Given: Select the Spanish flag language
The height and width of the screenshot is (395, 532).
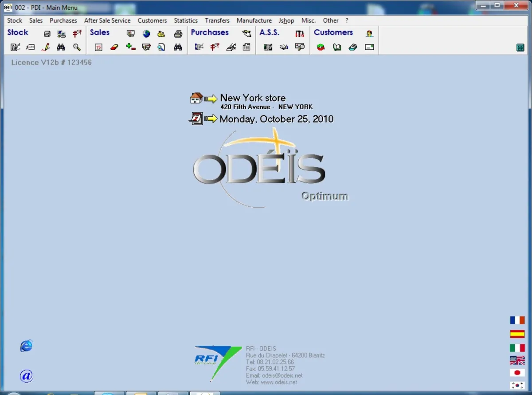Looking at the screenshot, I should pyautogui.click(x=517, y=334).
